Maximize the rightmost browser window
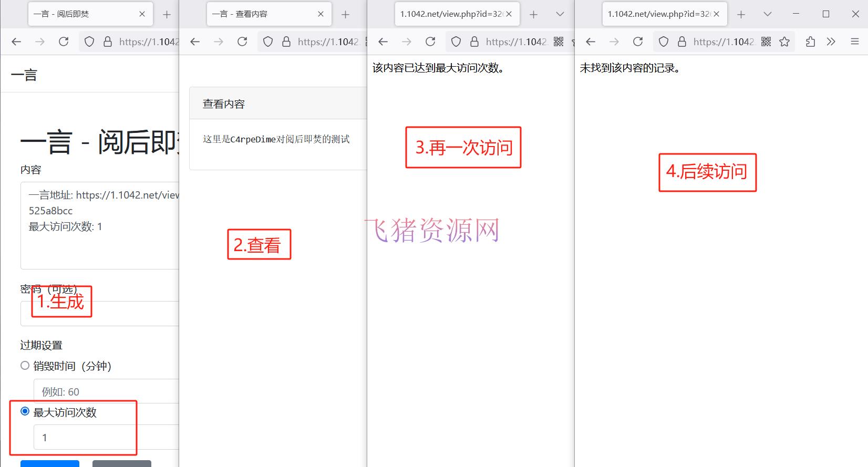868x467 pixels. pyautogui.click(x=826, y=14)
